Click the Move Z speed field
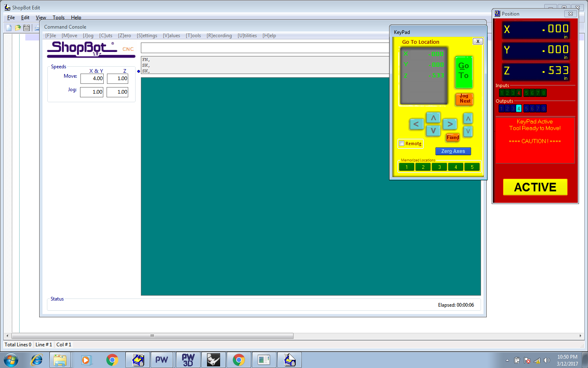588x368 pixels. (118, 79)
